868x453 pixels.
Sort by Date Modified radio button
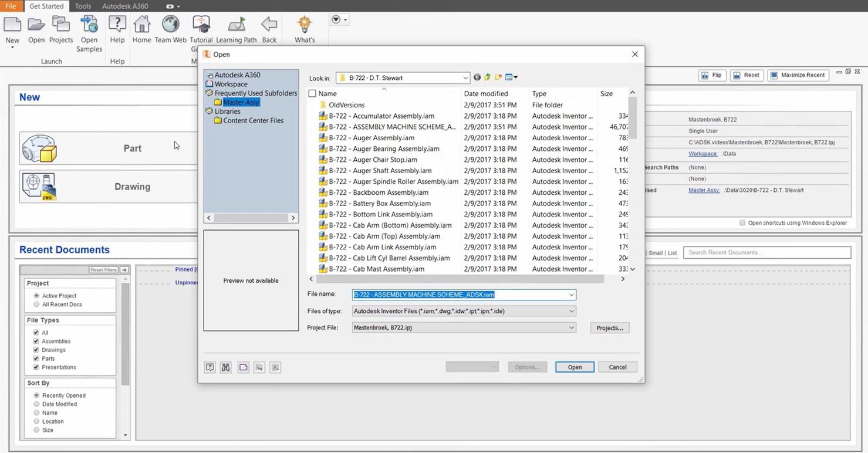[37, 404]
